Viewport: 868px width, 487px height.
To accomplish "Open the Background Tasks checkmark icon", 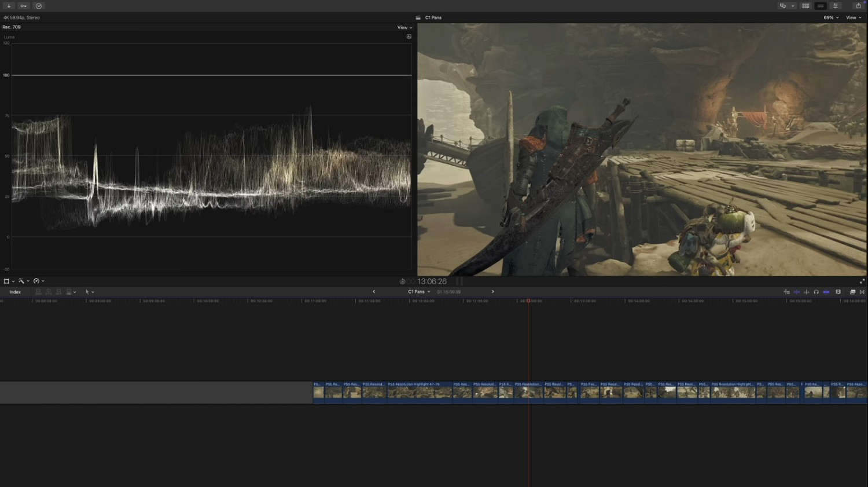I will pyautogui.click(x=39, y=6).
